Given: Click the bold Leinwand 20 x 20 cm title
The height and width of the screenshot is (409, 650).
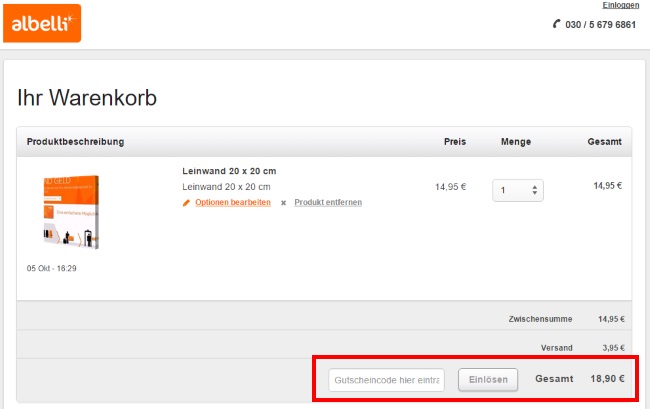Looking at the screenshot, I should (x=229, y=171).
